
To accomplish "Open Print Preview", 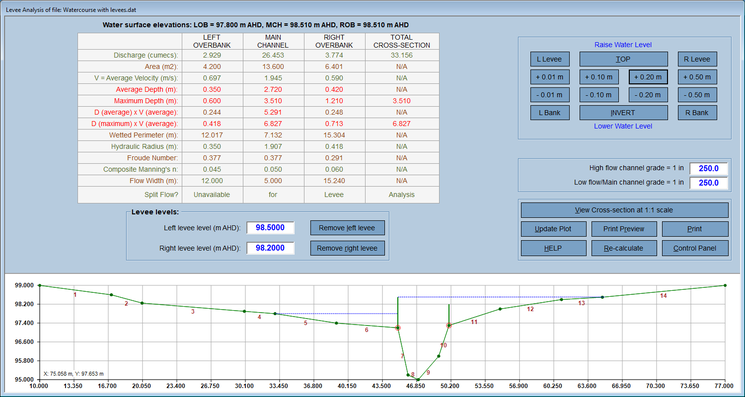I will tap(624, 228).
